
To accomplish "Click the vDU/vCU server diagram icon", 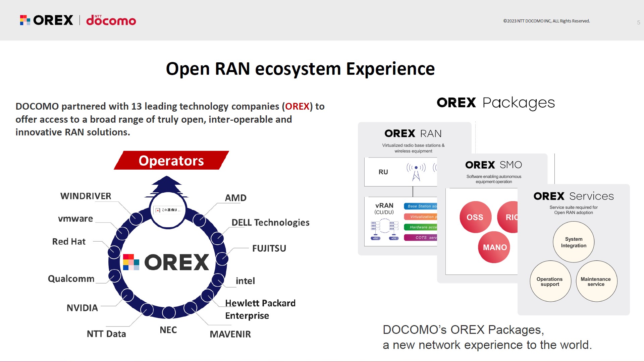I will click(384, 230).
